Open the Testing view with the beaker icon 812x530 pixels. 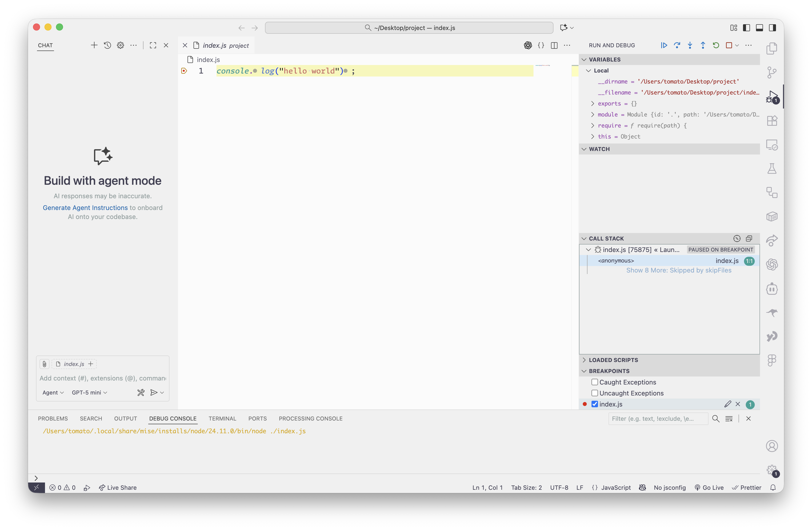[x=772, y=168]
